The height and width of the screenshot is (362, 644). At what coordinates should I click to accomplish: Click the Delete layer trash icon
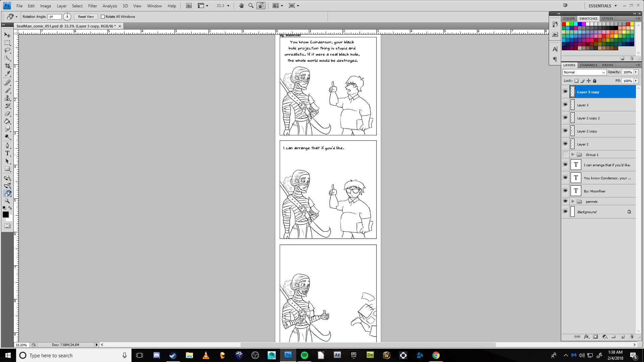632,337
